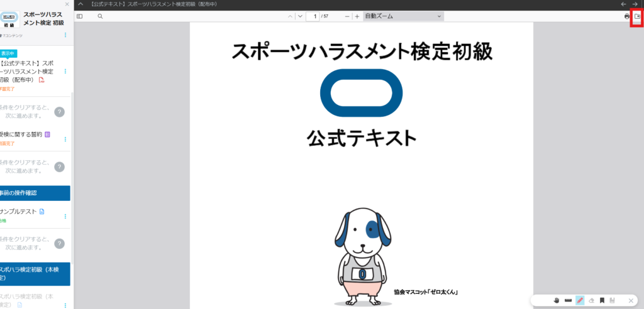This screenshot has height=309, width=644.
Task: Open the サンプルテスト item
Action: pos(19,212)
